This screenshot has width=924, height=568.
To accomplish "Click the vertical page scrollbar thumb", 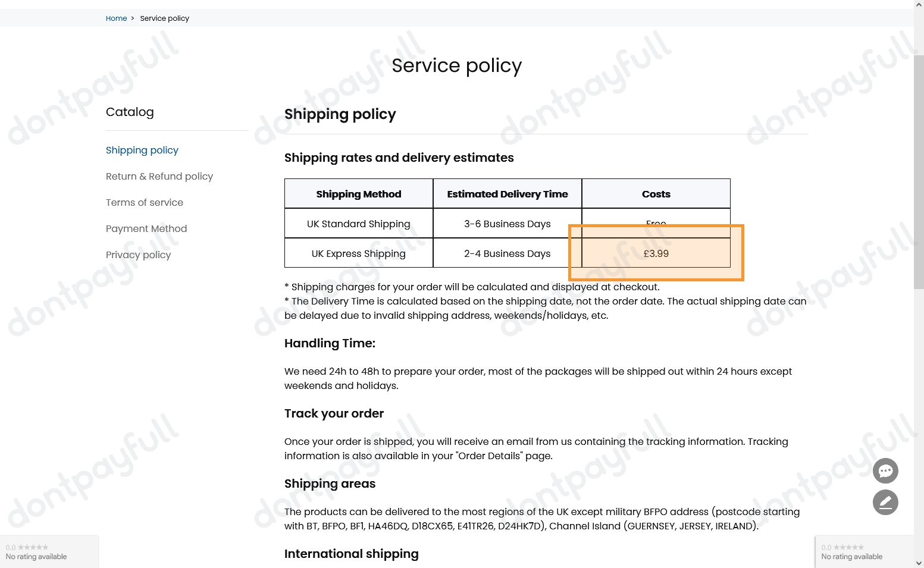I will (919, 172).
